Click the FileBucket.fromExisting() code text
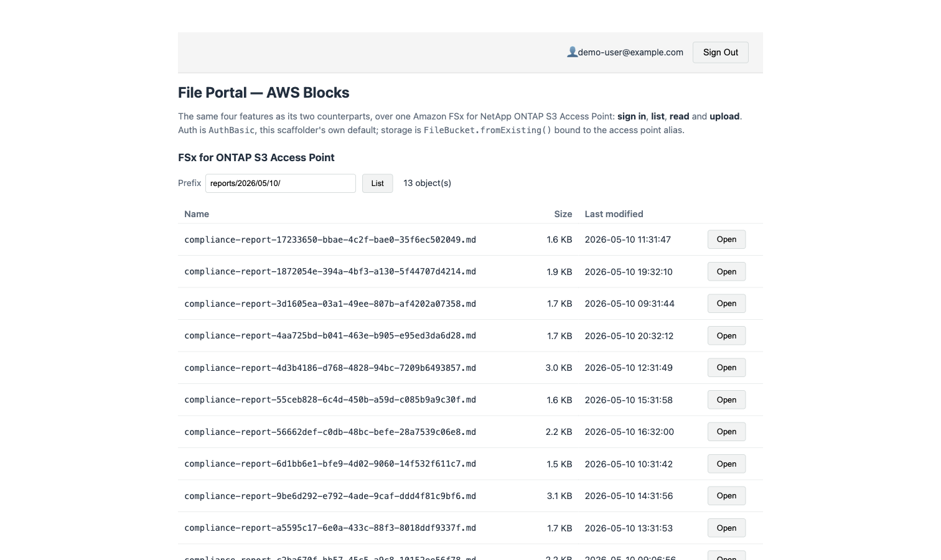The width and height of the screenshot is (941, 560). pos(487,130)
